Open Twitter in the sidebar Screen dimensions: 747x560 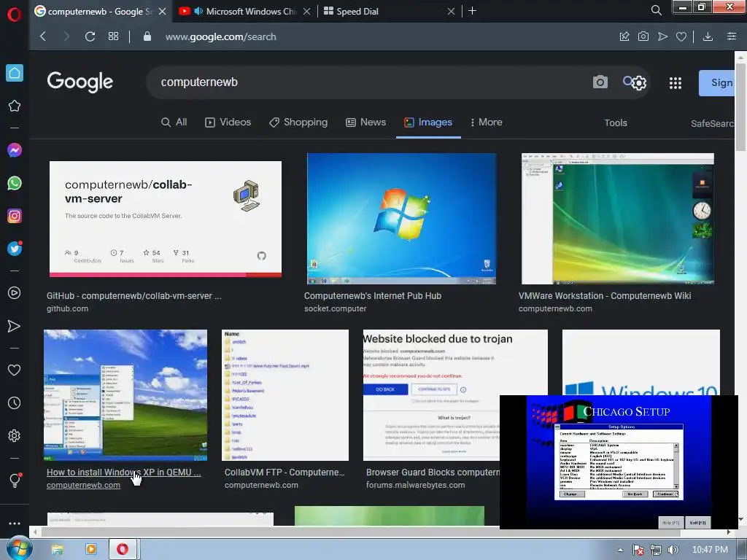pos(15,249)
